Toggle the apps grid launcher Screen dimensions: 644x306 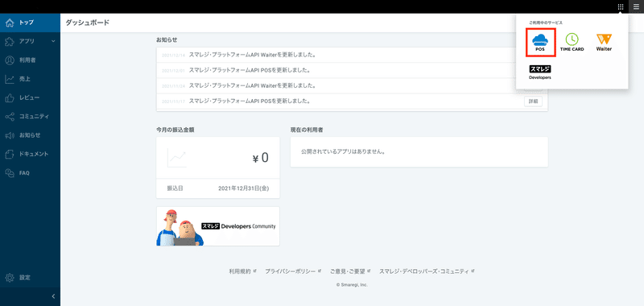click(621, 6)
